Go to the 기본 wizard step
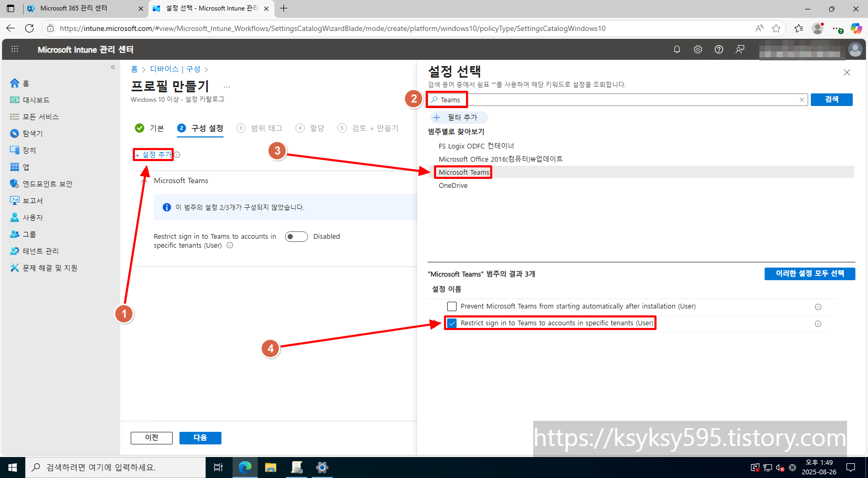The width and height of the screenshot is (868, 478). (x=150, y=128)
